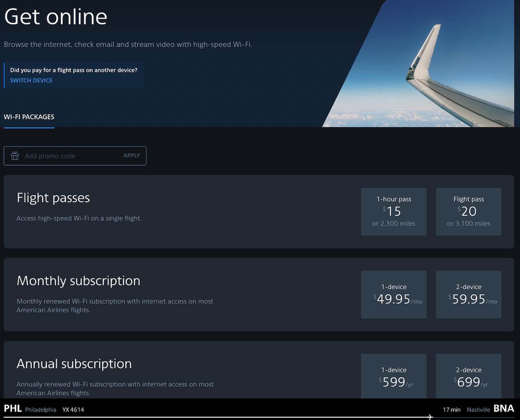Select the 1-device annual $599 plan
The image size is (520, 420).
393,377
